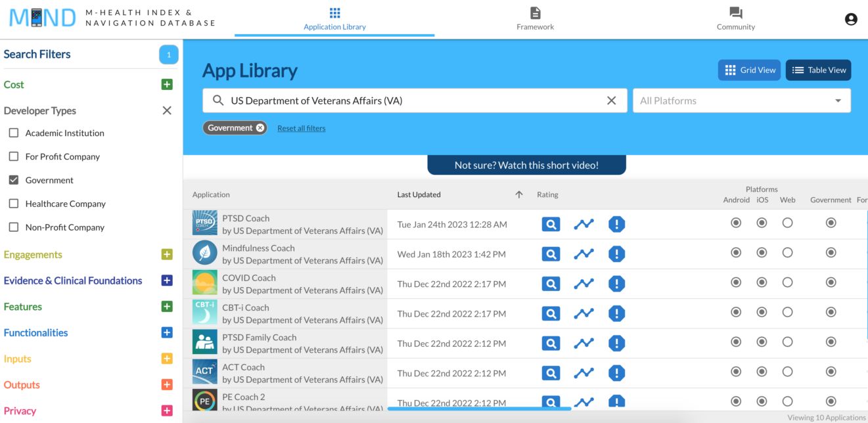Open the PTSD Coach app thumbnail

coord(205,223)
